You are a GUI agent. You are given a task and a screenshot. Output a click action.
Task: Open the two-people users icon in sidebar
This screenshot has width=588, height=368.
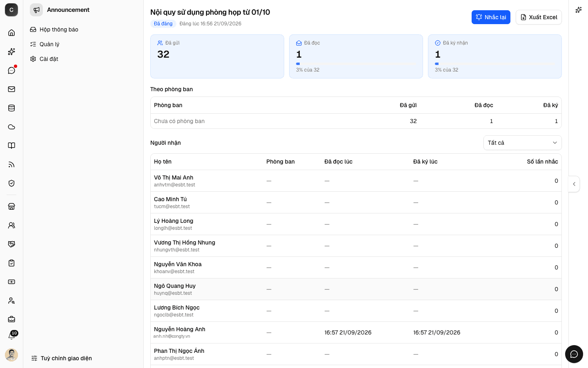tap(11, 225)
